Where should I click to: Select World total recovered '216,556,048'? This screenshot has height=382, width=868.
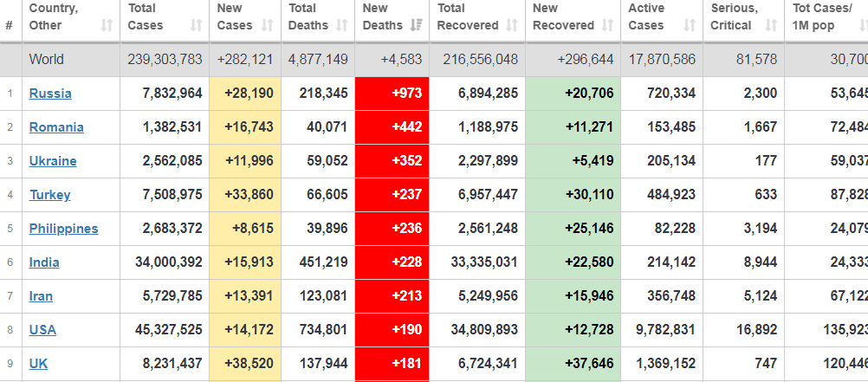tap(481, 59)
